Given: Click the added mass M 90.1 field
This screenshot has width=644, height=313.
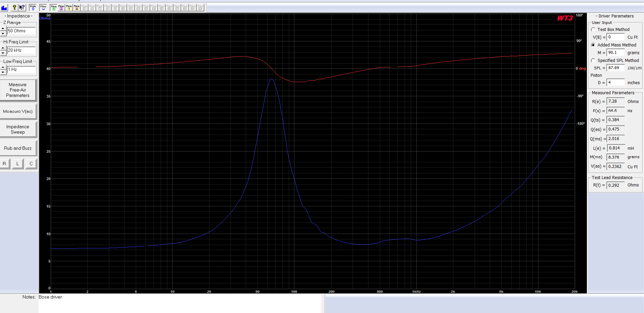Looking at the screenshot, I should [616, 53].
